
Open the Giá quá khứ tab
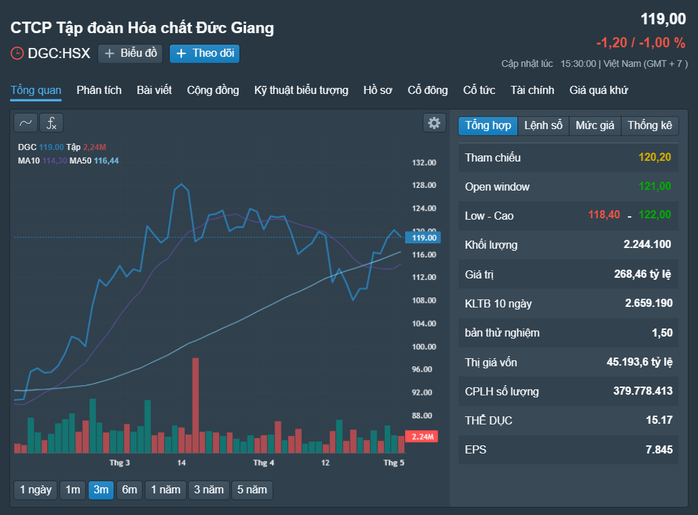click(x=599, y=90)
